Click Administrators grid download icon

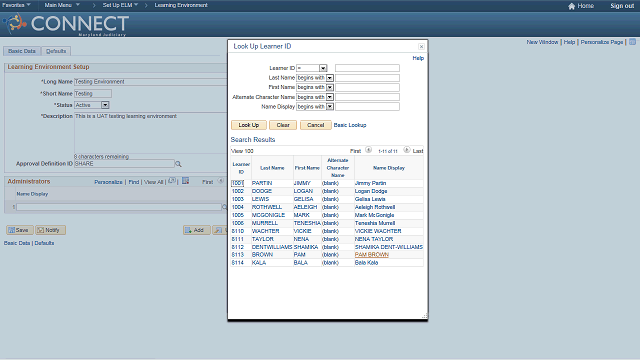pos(185,181)
